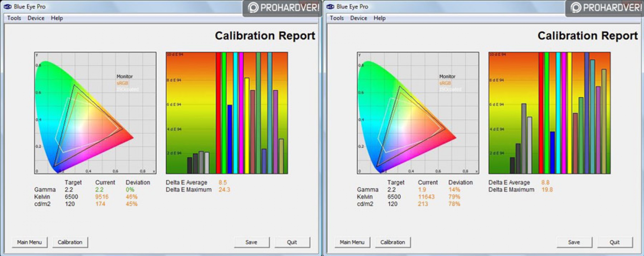Viewport: 644px width, 256px height.
Task: Save the right calibration report
Action: [574, 242]
